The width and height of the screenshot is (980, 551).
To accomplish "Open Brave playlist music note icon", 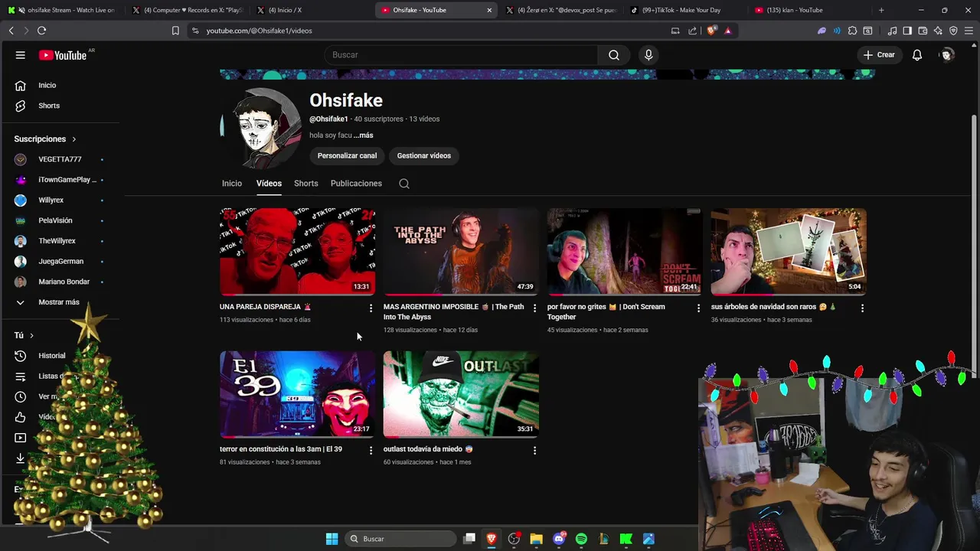I will (x=892, y=31).
